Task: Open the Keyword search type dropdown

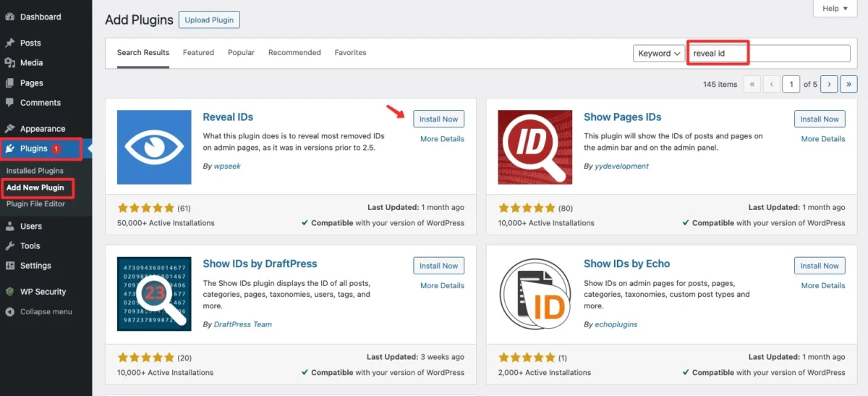Action: (659, 54)
